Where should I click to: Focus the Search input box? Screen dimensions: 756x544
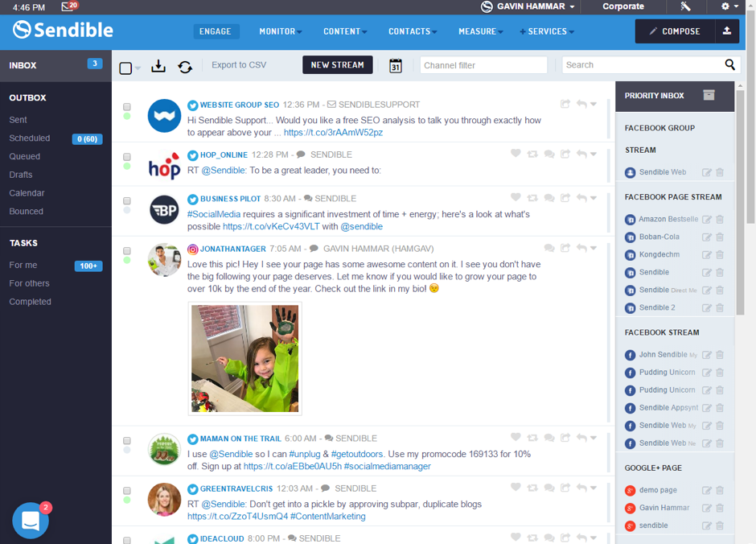pos(643,64)
